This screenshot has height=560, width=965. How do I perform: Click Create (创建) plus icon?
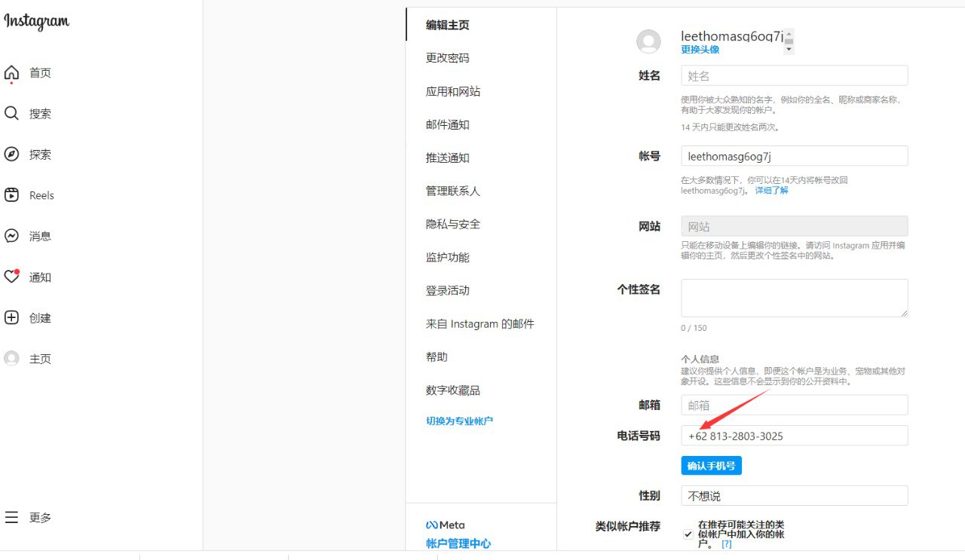coord(11,318)
